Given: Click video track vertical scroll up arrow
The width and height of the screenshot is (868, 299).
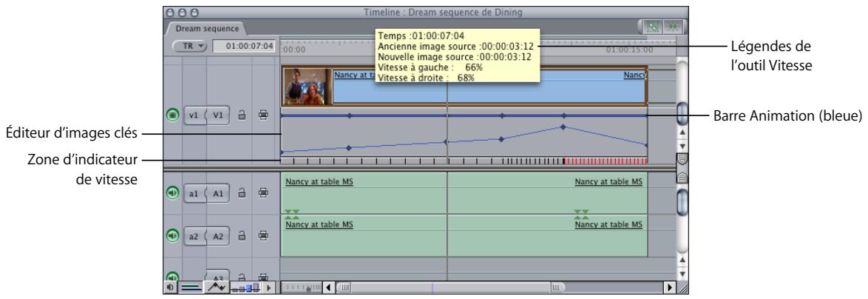Looking at the screenshot, I should coord(682,133).
